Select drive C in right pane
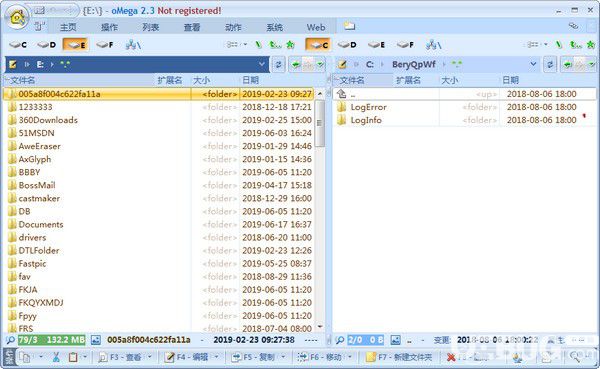The image size is (600, 369). [318, 45]
